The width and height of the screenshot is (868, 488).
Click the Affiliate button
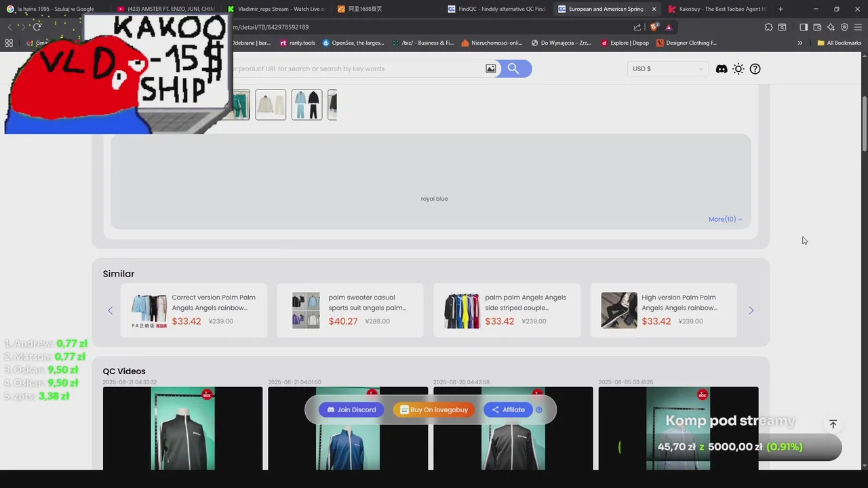(508, 409)
